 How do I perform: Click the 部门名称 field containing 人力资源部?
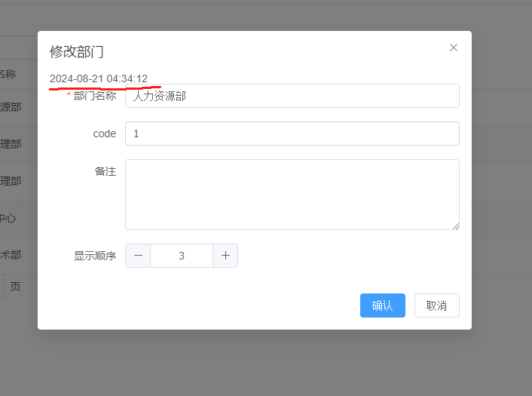click(x=292, y=96)
